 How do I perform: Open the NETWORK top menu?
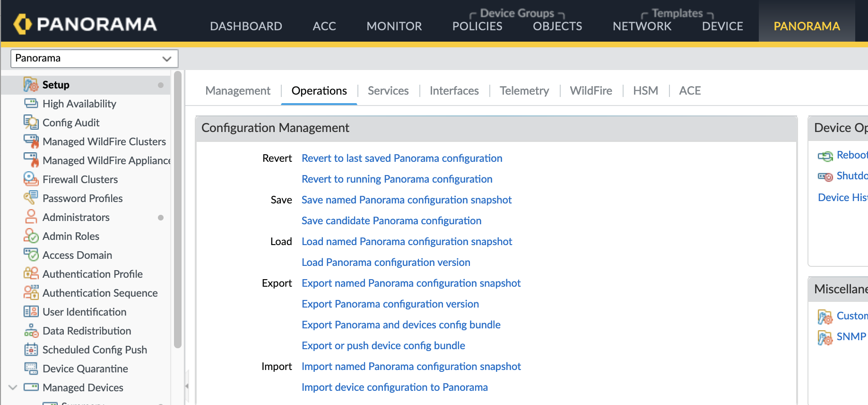click(642, 26)
